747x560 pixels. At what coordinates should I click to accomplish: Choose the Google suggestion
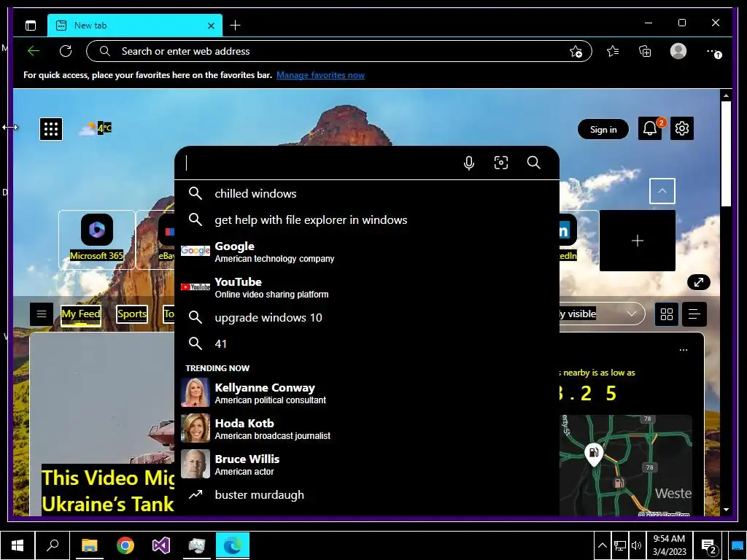pos(367,252)
